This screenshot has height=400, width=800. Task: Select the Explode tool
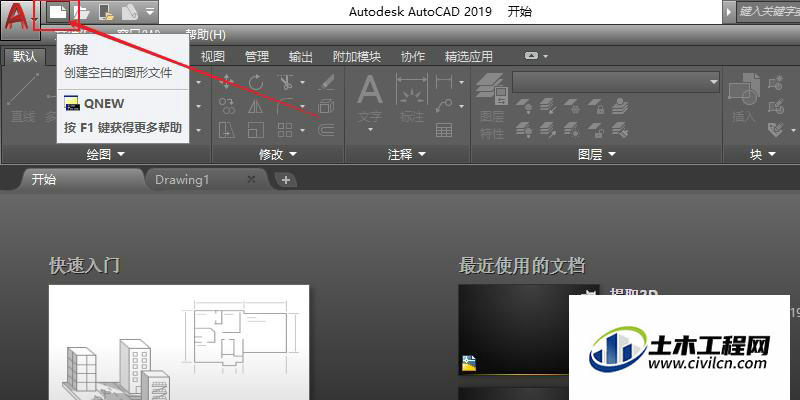326,106
